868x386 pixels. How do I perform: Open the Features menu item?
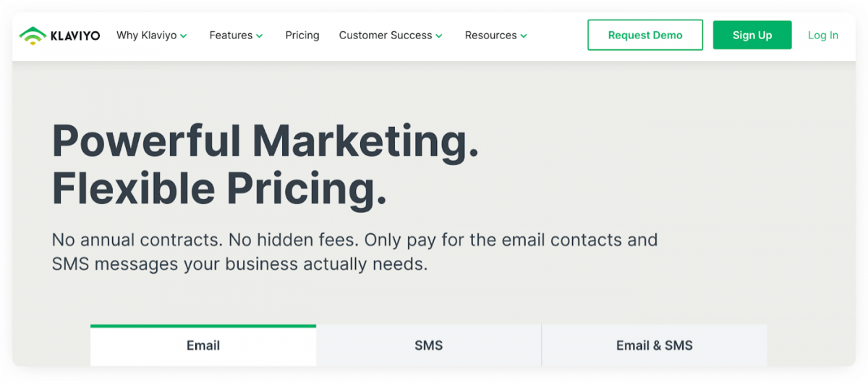tap(236, 35)
